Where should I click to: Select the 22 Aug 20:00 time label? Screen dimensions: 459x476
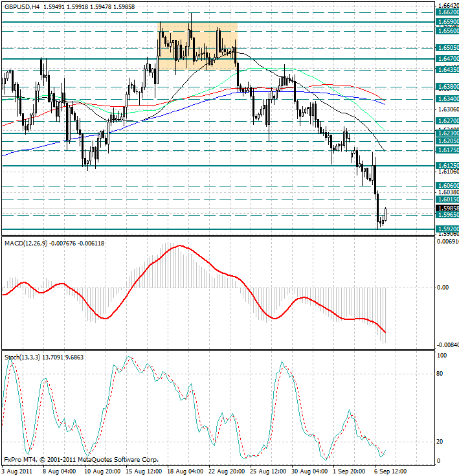(x=227, y=471)
